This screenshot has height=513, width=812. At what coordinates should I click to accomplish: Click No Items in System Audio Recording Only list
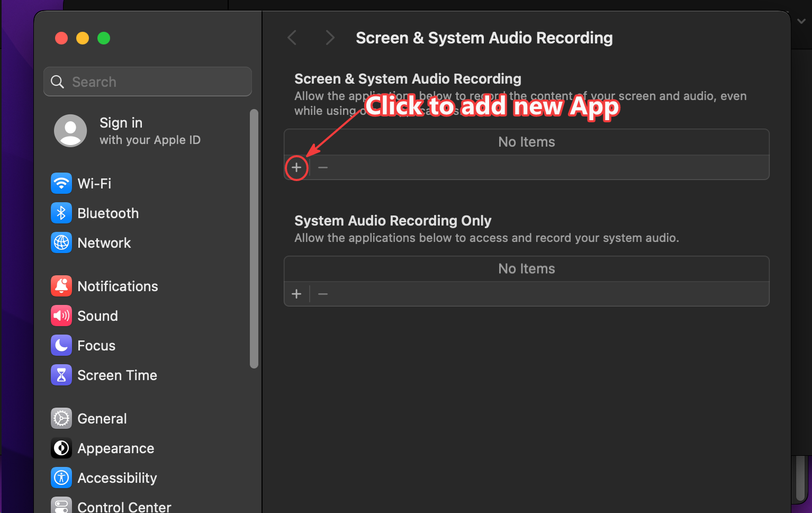click(527, 269)
